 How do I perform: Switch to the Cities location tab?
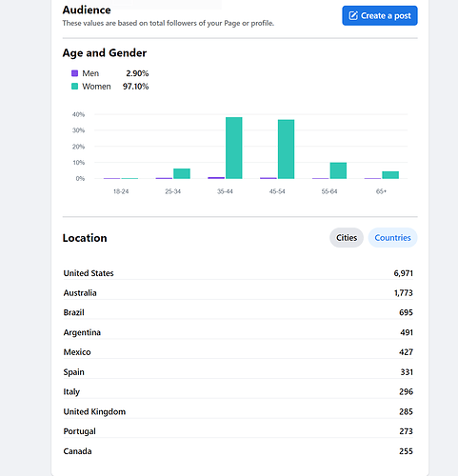(x=347, y=238)
